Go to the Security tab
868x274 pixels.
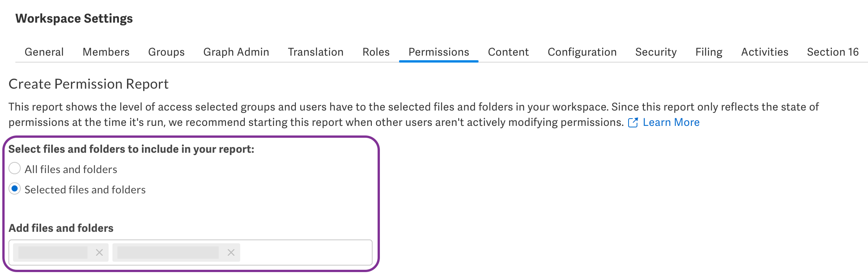pyautogui.click(x=656, y=52)
